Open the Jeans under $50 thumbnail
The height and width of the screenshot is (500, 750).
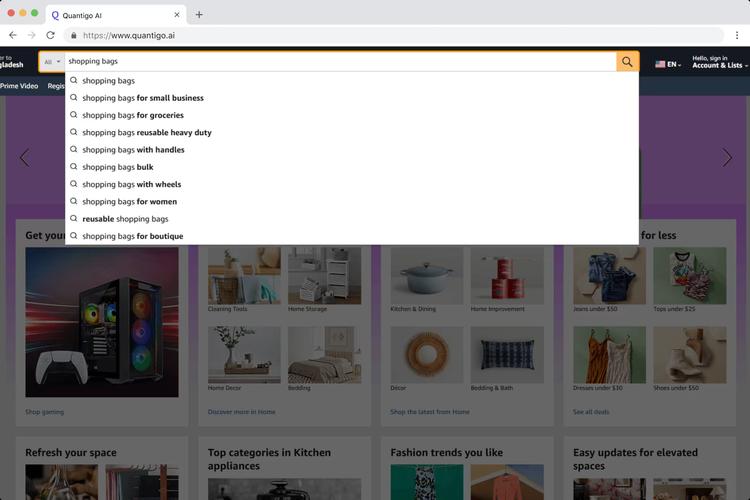(610, 276)
